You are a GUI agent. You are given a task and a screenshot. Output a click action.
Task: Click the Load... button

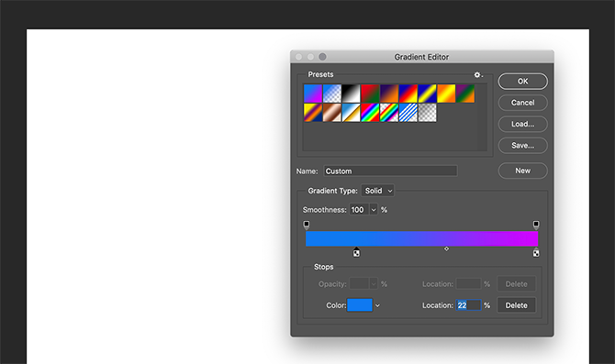pos(523,124)
